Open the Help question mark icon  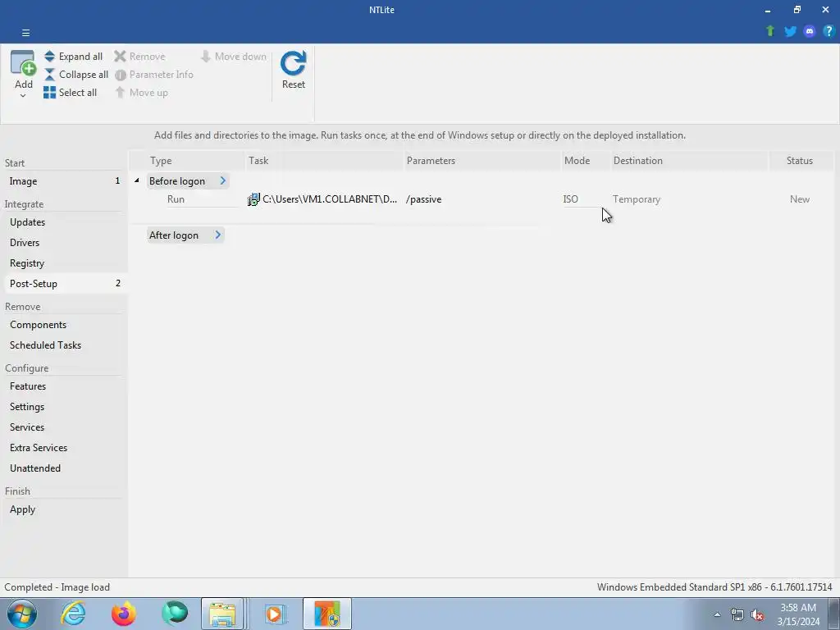(829, 31)
